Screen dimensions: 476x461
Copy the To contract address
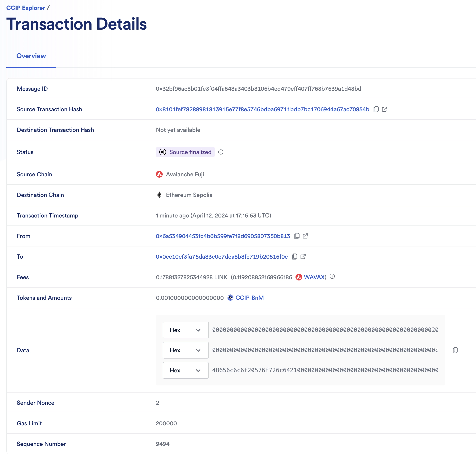(295, 257)
